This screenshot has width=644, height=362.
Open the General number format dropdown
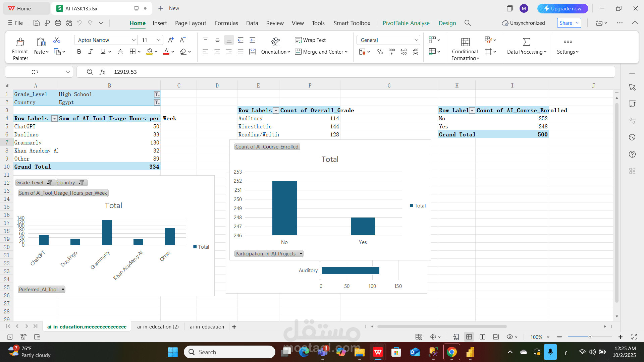point(416,40)
